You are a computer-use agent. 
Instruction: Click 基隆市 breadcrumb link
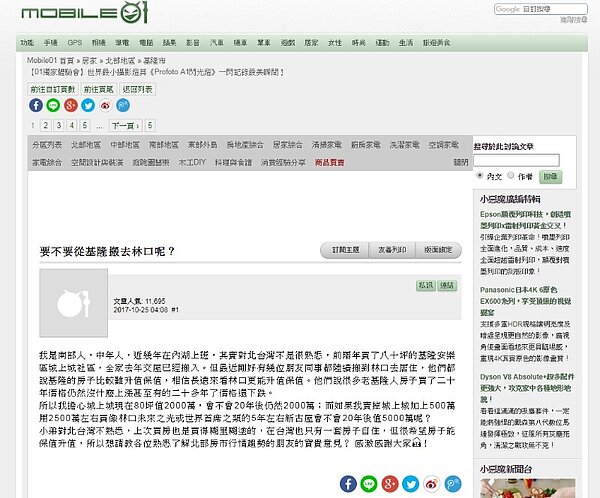[155, 60]
